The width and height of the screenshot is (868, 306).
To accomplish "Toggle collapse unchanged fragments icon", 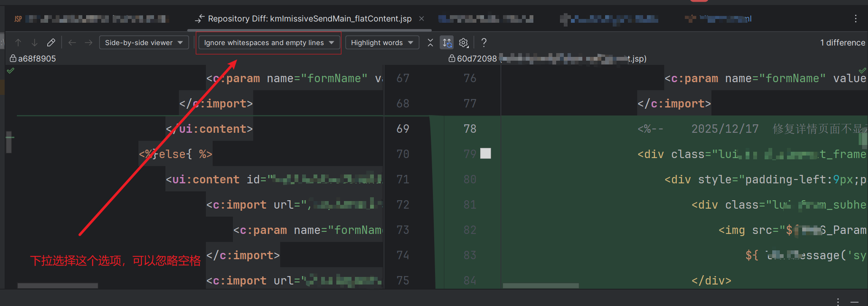I will tap(430, 43).
